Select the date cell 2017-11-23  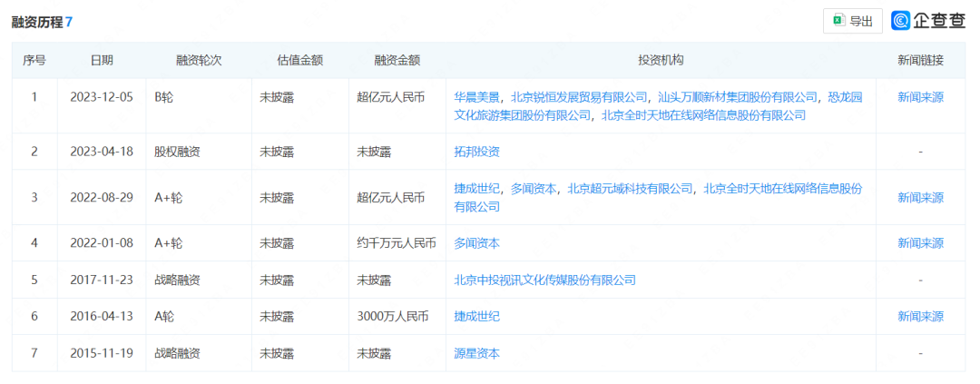point(102,280)
